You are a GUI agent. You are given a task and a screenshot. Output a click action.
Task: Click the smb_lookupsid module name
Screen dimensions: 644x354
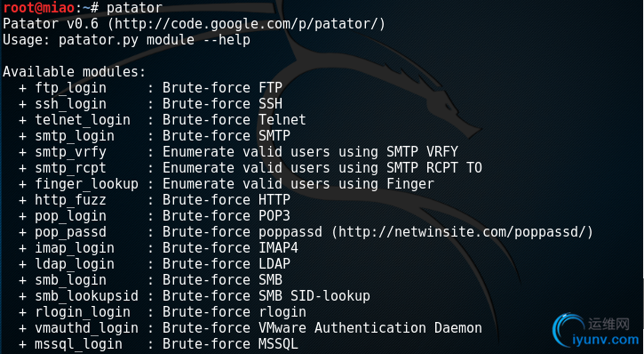[x=87, y=296]
